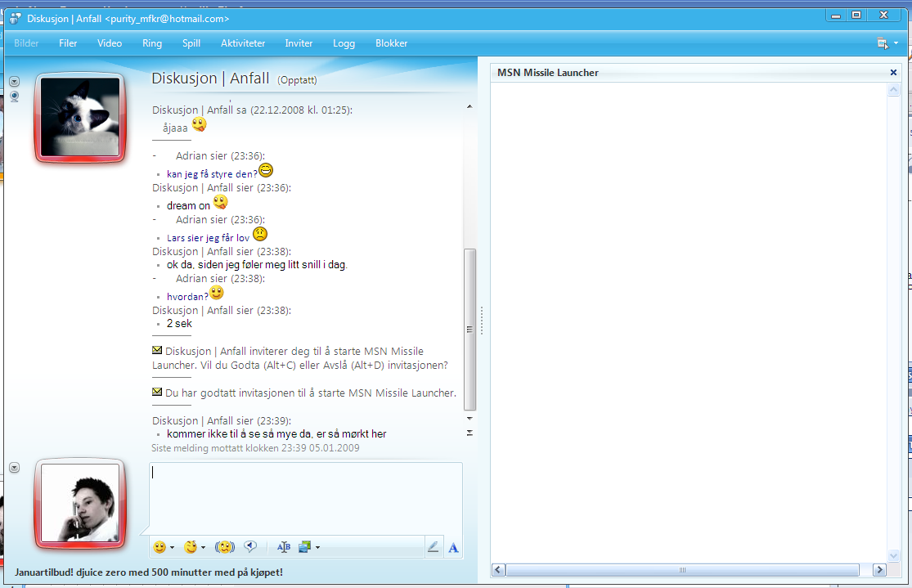Click message 'Lars sier jeg får lov'
The width and height of the screenshot is (912, 588).
point(209,238)
